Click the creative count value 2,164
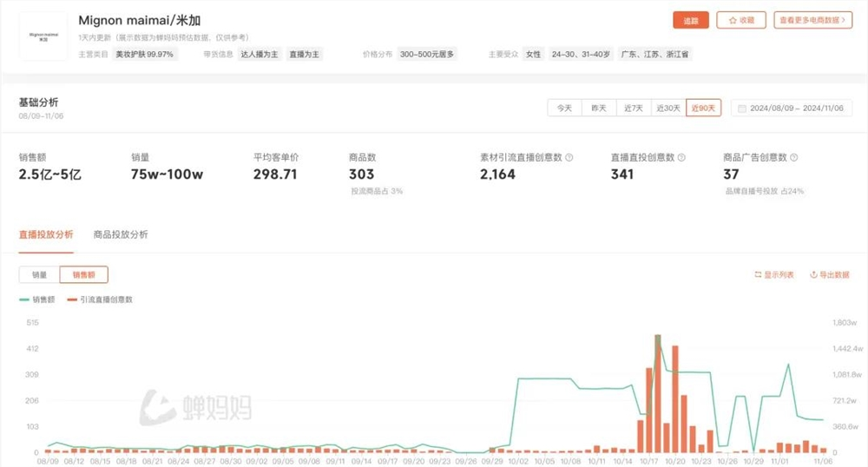868x467 pixels. click(x=497, y=174)
